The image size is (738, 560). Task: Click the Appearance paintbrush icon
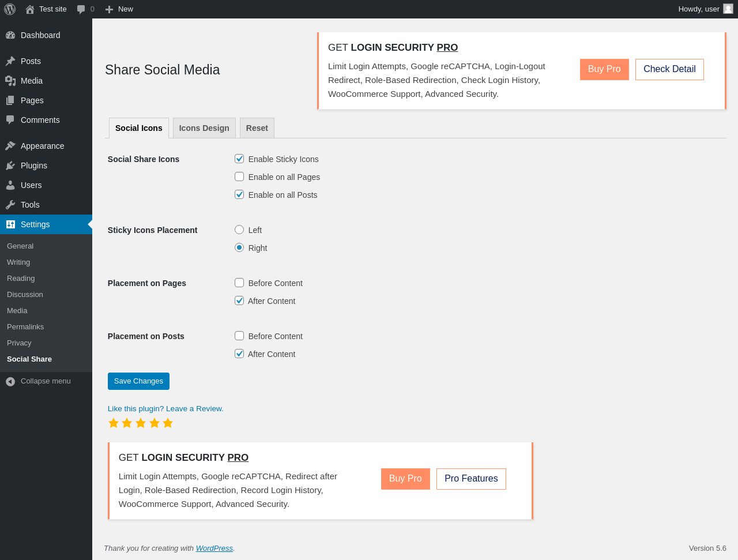tap(10, 146)
